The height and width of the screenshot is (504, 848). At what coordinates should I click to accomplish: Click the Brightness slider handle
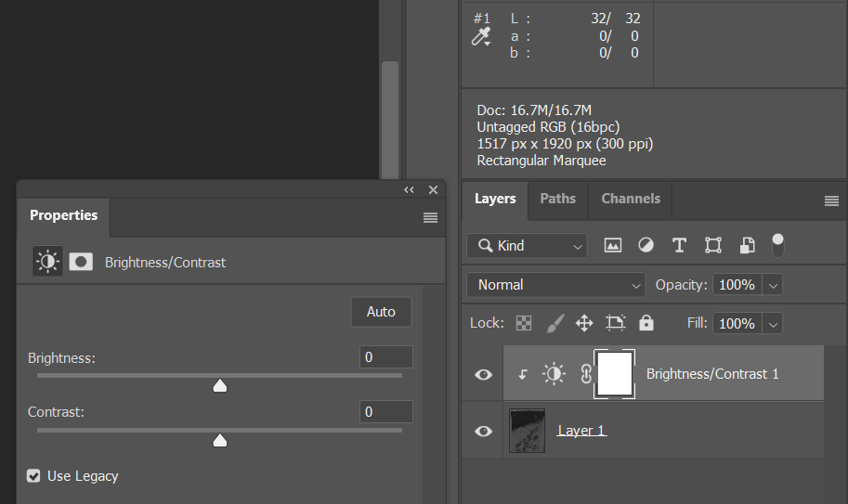[x=219, y=385]
